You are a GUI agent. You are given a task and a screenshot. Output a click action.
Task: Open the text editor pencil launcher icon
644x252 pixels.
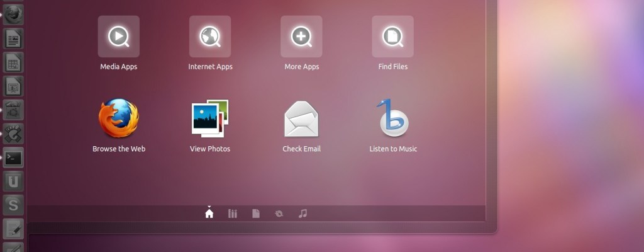coord(13,229)
